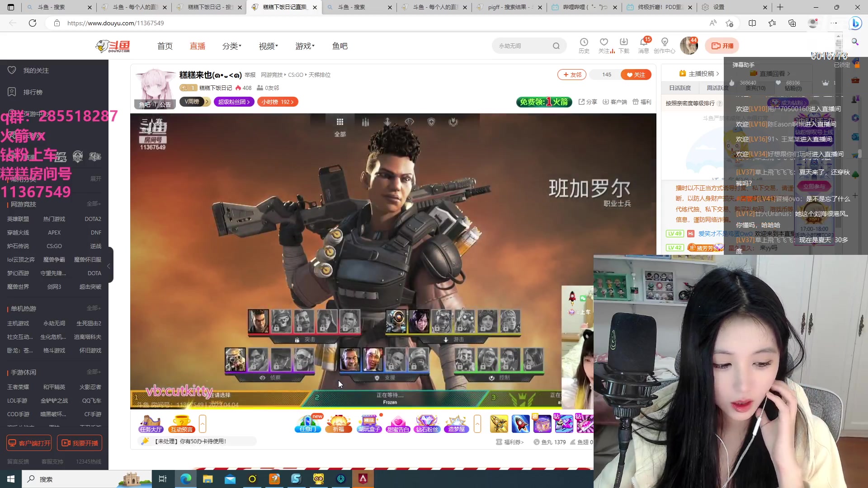868x488 pixels.
Task: Click the search magnifier in Douyu search box
Action: coord(556,46)
